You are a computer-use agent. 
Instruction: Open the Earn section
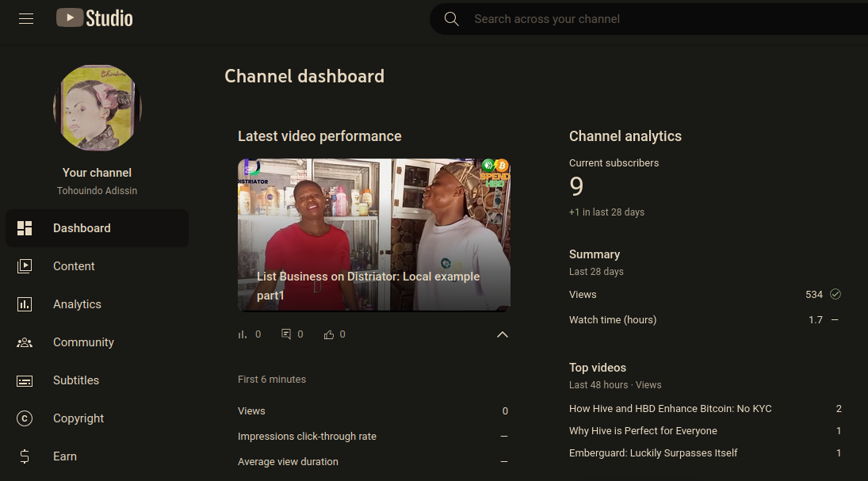[x=97, y=456]
